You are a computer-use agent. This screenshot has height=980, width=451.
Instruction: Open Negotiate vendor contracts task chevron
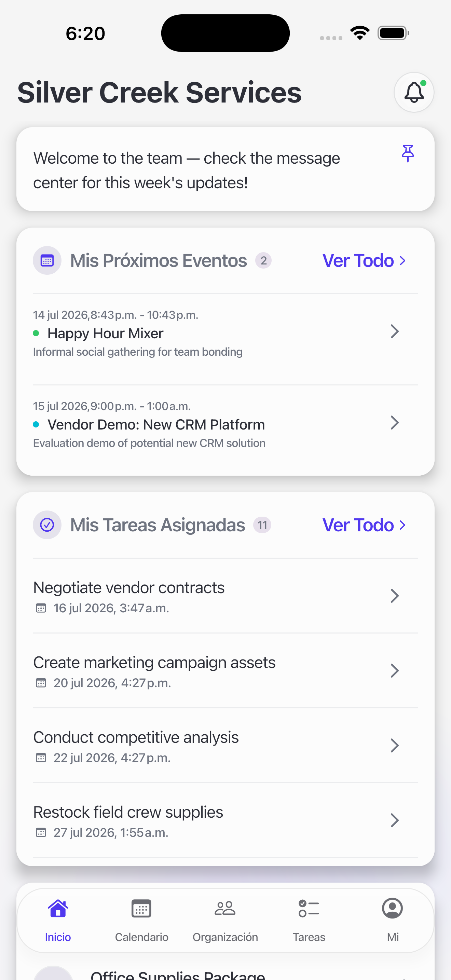pyautogui.click(x=395, y=596)
